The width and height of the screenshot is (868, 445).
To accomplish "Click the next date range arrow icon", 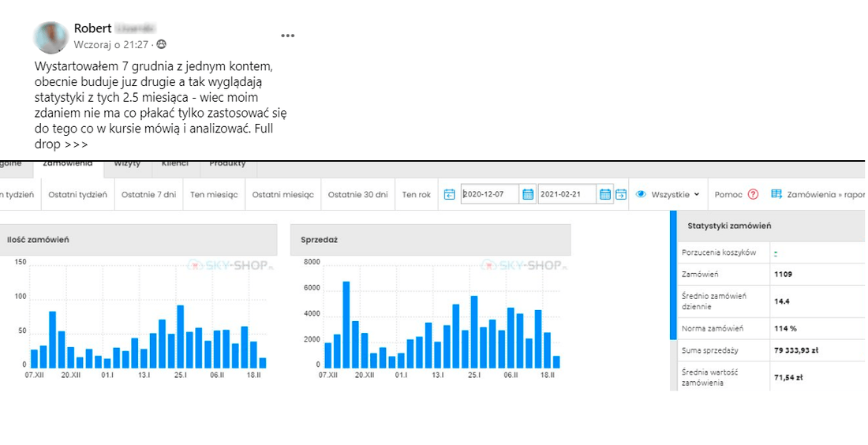I will (621, 194).
